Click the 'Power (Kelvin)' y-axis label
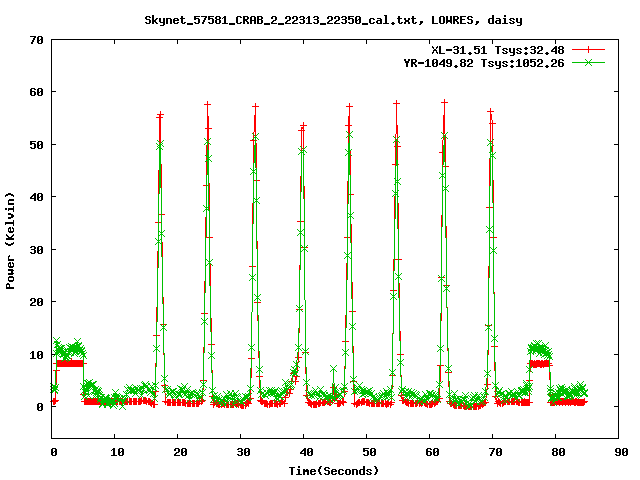The width and height of the screenshot is (640, 480). pos(10,240)
